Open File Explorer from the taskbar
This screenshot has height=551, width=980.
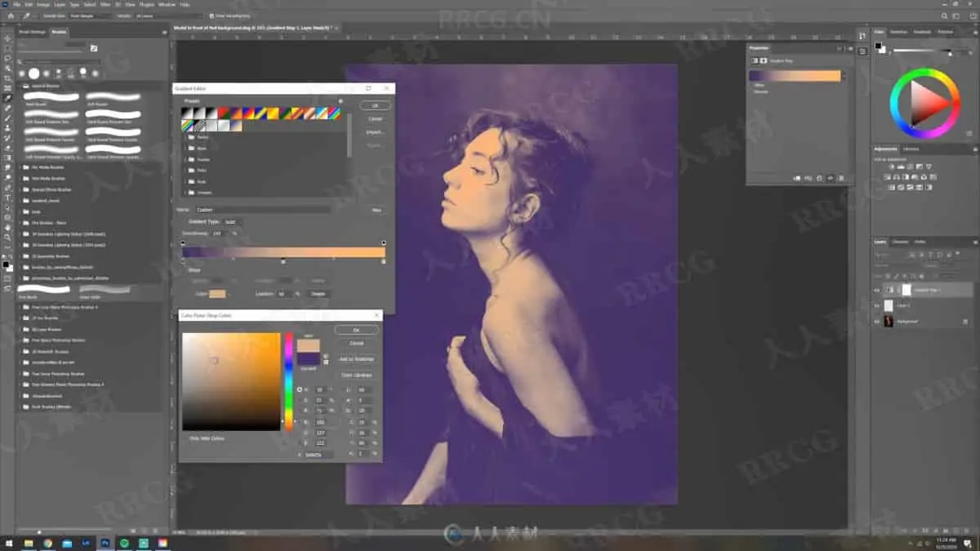[29, 543]
